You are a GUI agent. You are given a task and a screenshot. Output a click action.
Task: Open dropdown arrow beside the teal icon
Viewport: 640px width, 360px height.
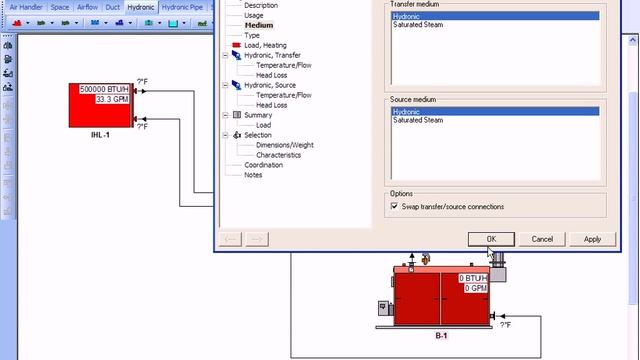click(160, 24)
